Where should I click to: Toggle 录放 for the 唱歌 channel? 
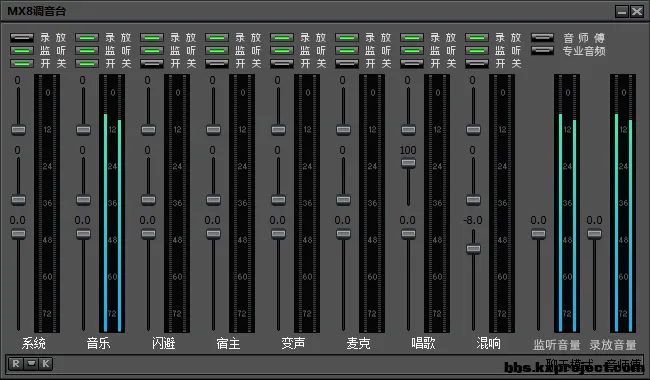tap(412, 38)
